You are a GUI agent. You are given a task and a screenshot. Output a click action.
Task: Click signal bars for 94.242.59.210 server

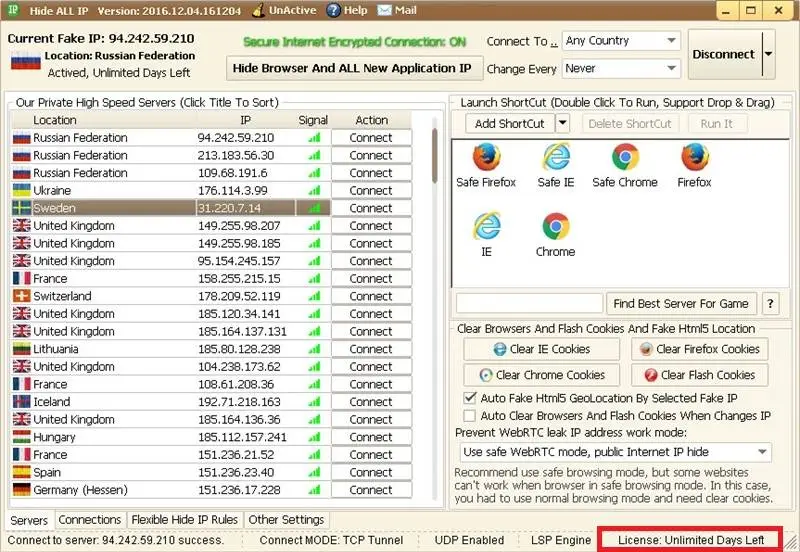click(314, 137)
